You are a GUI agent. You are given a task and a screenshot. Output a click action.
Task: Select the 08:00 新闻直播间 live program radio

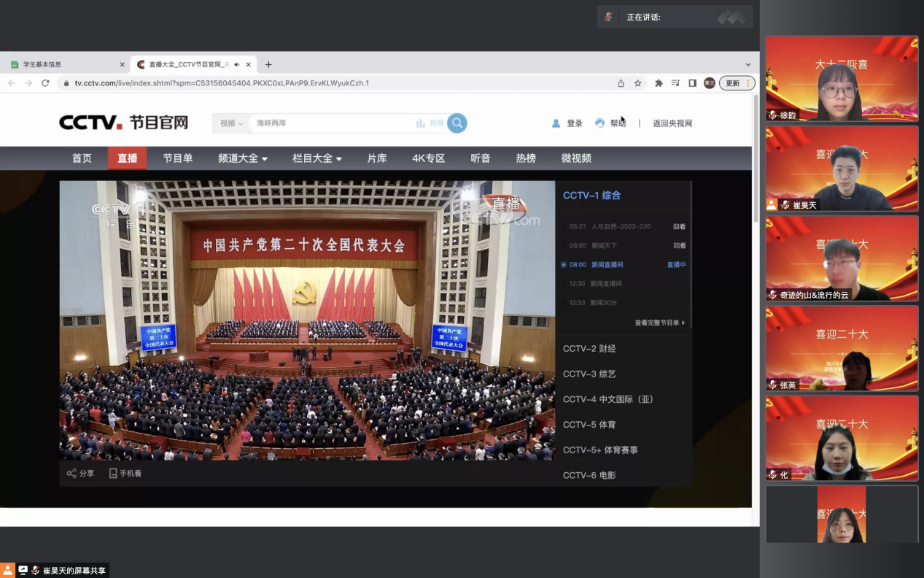coord(564,265)
